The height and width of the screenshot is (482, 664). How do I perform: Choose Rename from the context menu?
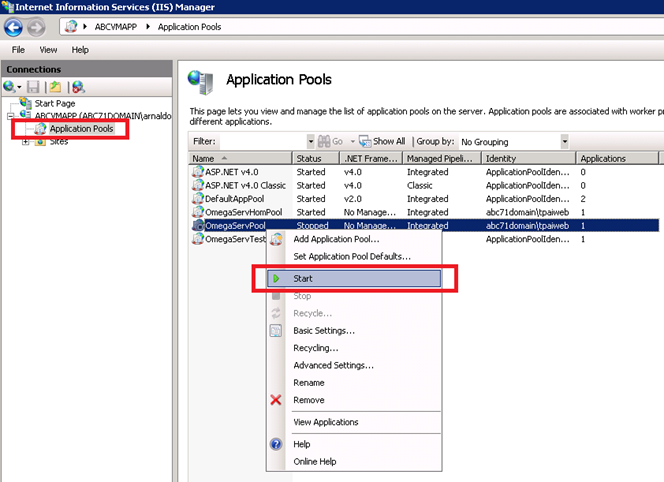click(354, 382)
